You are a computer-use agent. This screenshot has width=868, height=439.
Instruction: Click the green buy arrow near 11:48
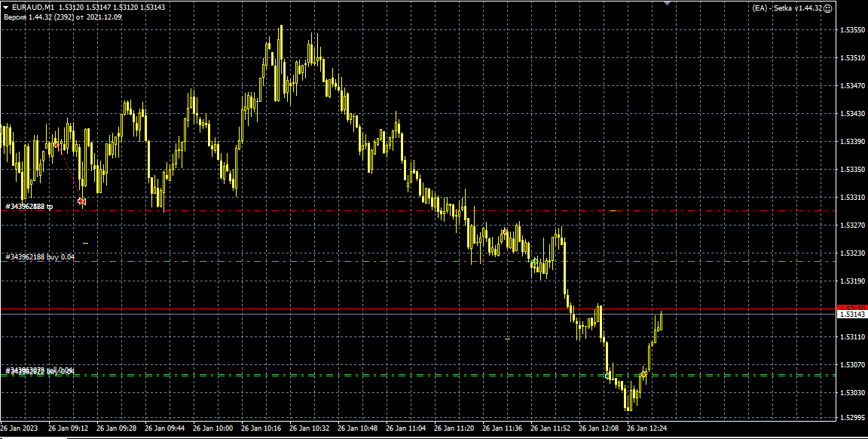coord(535,260)
